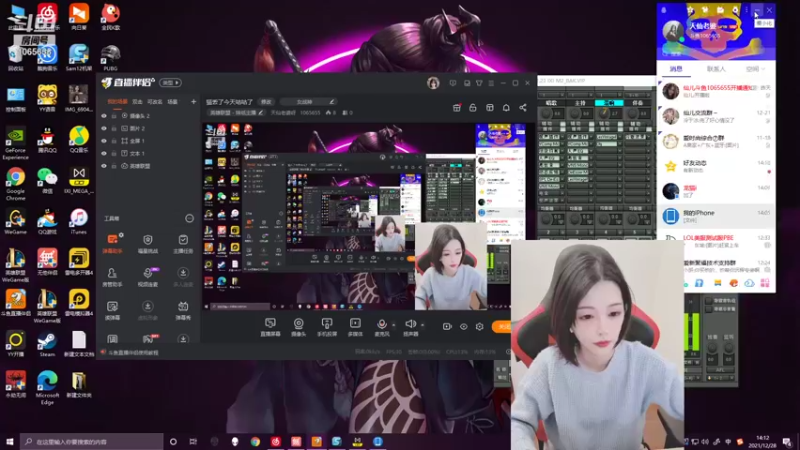This screenshot has width=800, height=450.
Task: Click the record video icon near settings
Action: (x=447, y=327)
